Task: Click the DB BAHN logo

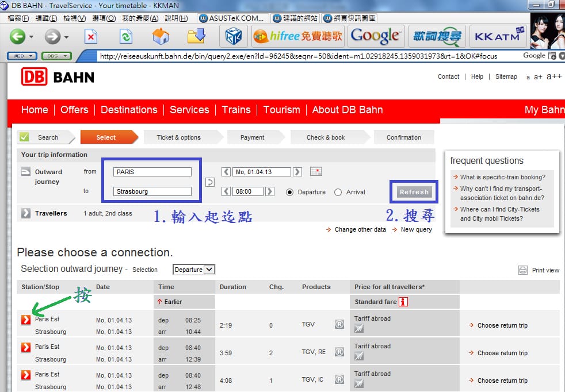Action: (x=58, y=76)
